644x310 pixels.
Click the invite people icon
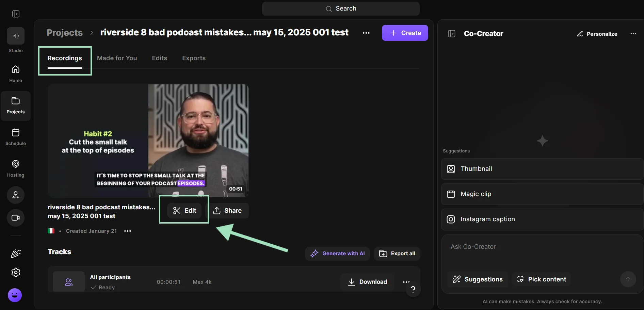click(16, 195)
